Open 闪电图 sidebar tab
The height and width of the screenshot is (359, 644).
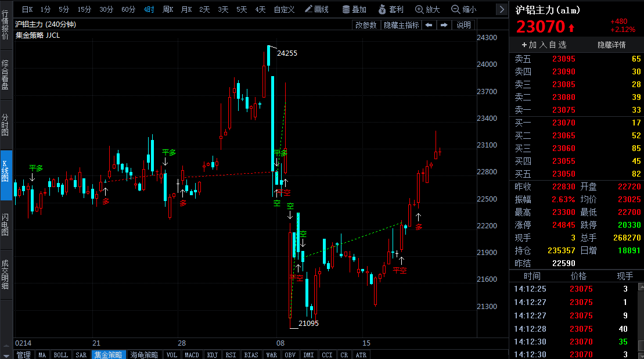point(5,225)
